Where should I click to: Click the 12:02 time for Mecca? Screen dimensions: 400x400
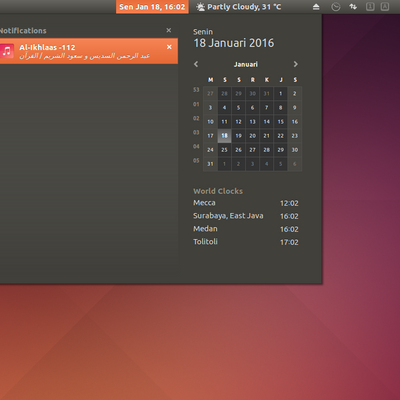pyautogui.click(x=289, y=203)
